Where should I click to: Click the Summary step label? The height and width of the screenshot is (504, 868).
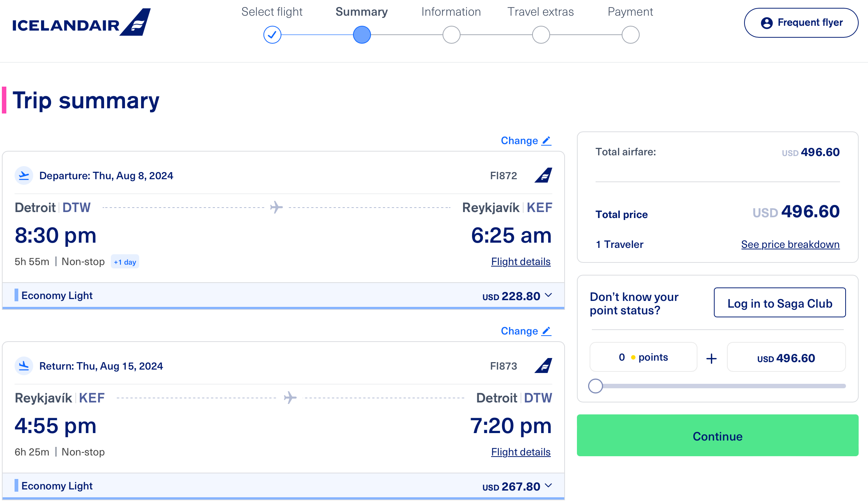click(x=362, y=12)
